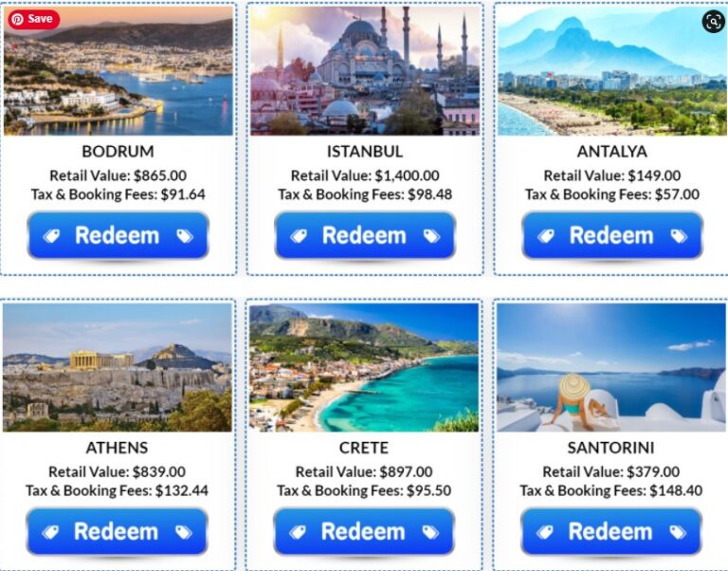
Task: Click the Pinterest Save button
Action: click(x=33, y=19)
